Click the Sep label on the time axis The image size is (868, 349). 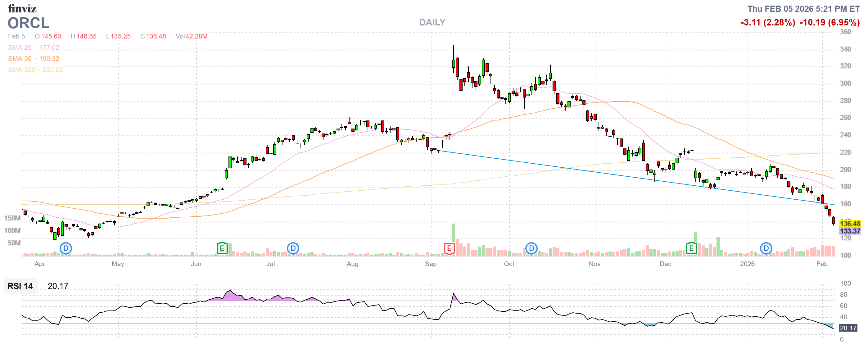[431, 264]
